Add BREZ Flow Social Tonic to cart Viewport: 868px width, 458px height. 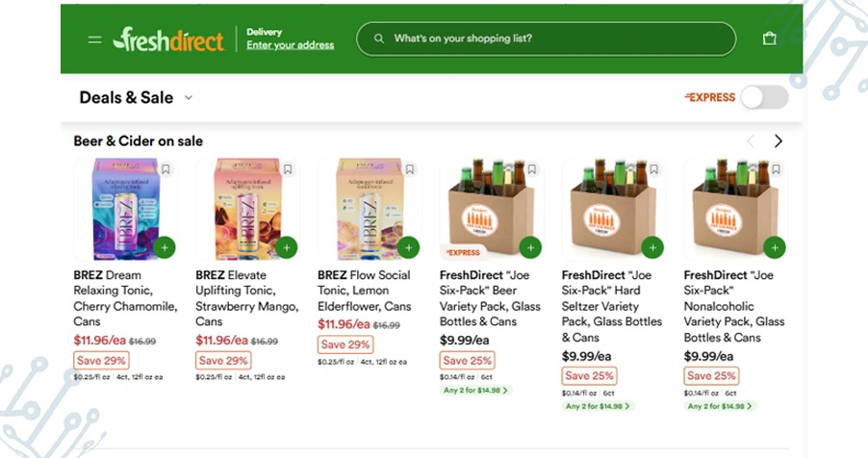point(409,247)
